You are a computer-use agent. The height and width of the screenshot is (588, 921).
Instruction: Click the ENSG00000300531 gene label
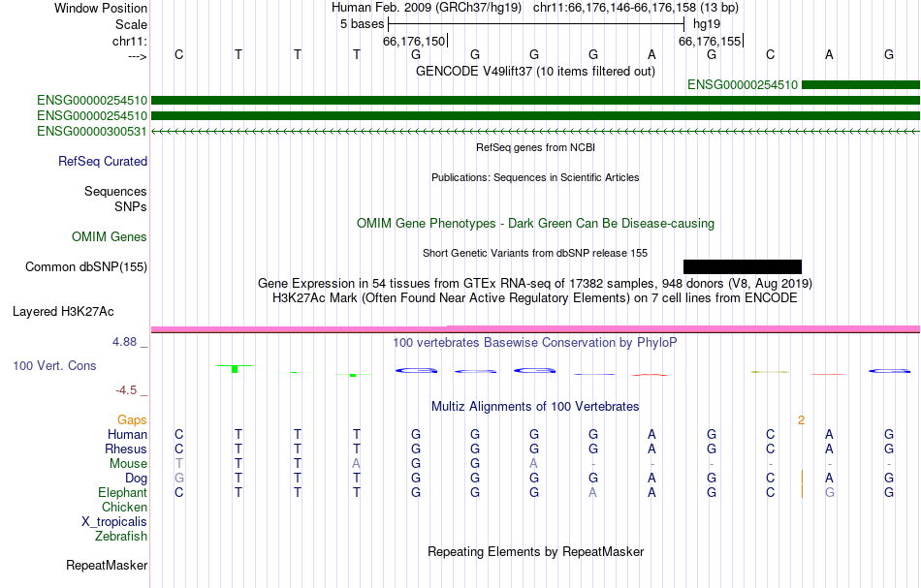(92, 131)
